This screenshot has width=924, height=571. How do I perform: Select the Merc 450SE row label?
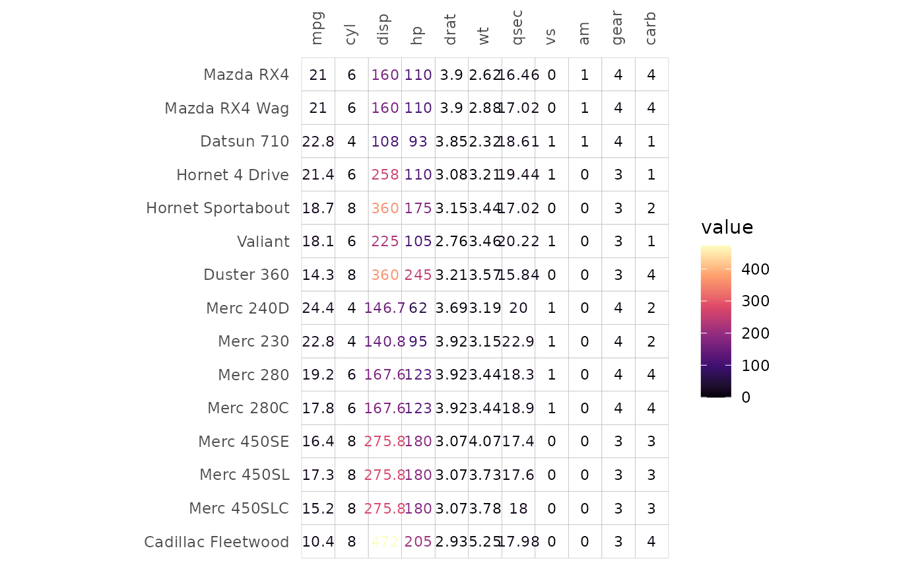(x=244, y=442)
